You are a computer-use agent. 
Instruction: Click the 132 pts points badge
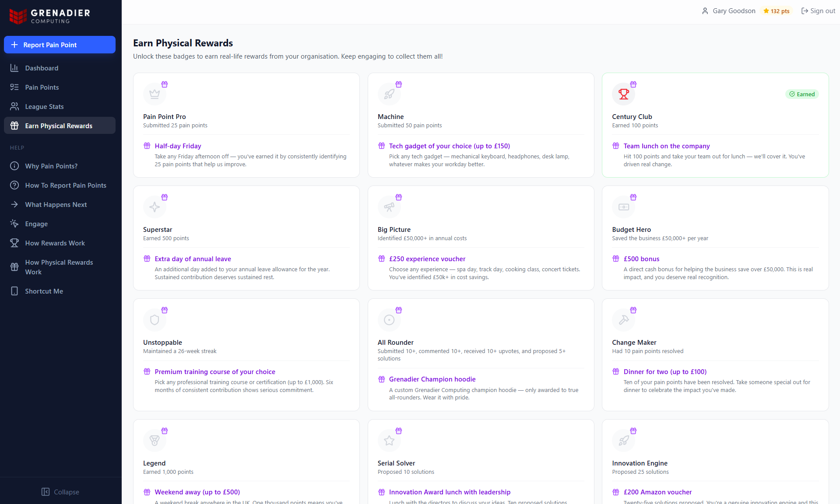[x=777, y=11]
